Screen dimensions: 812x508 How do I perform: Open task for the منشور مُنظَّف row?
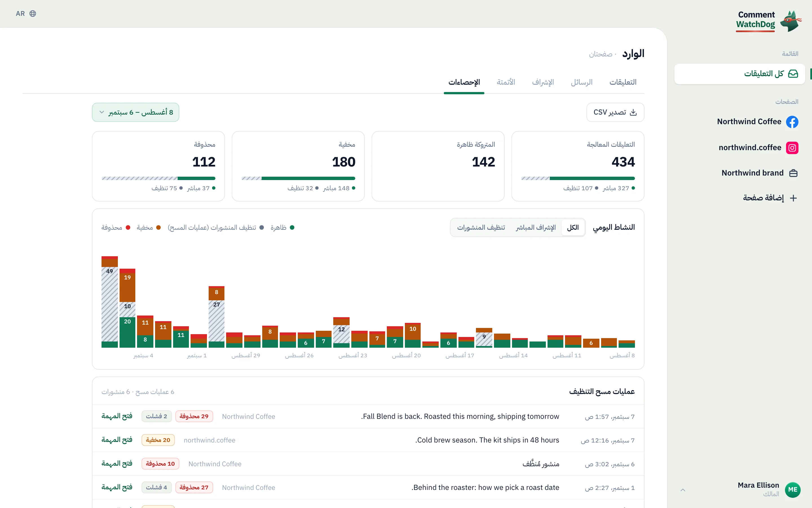pos(117,464)
